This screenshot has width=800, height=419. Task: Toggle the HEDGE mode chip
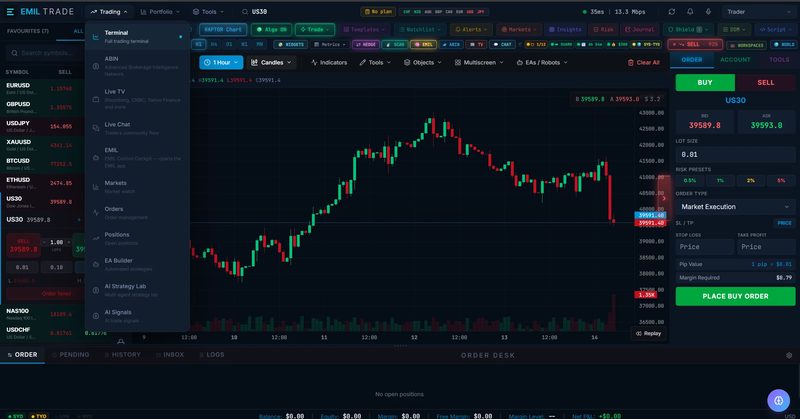pyautogui.click(x=365, y=44)
